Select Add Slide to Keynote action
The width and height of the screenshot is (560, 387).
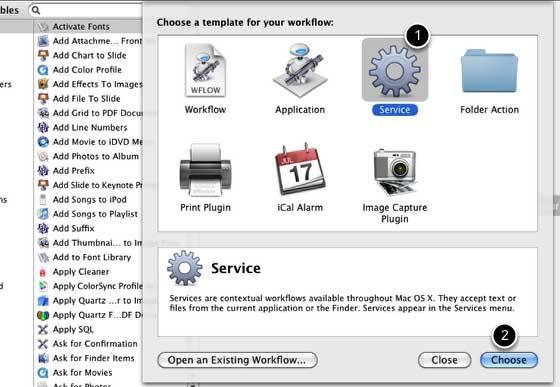pos(89,185)
